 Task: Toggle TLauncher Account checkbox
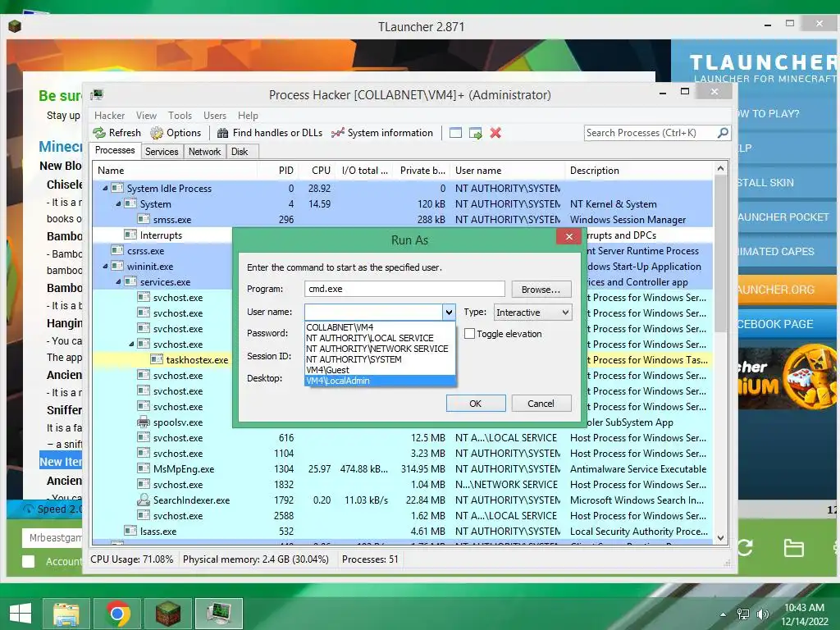click(x=29, y=561)
